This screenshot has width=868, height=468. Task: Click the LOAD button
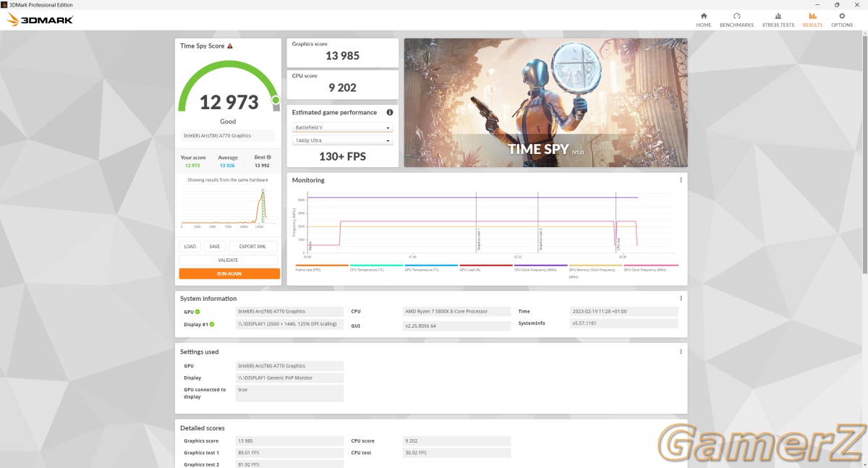click(190, 247)
